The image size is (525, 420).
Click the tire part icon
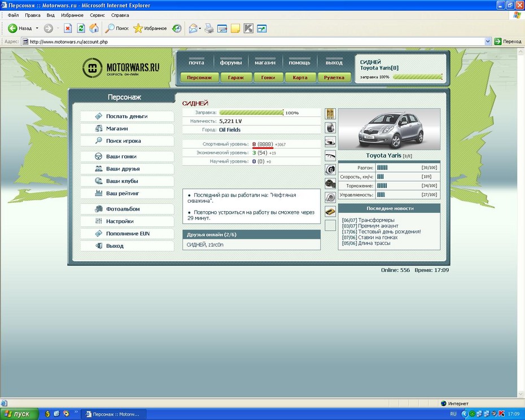pyautogui.click(x=330, y=128)
